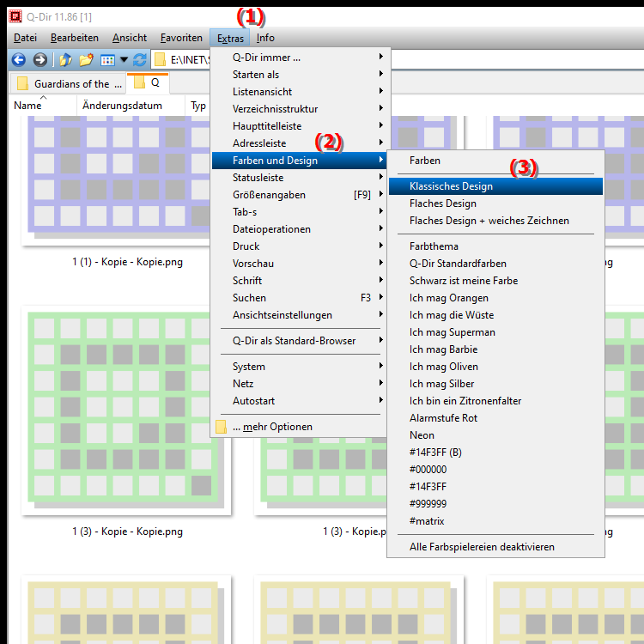Viewport: 644px width, 644px height.
Task: Open the Tab-s submenu
Action: pyautogui.click(x=299, y=212)
